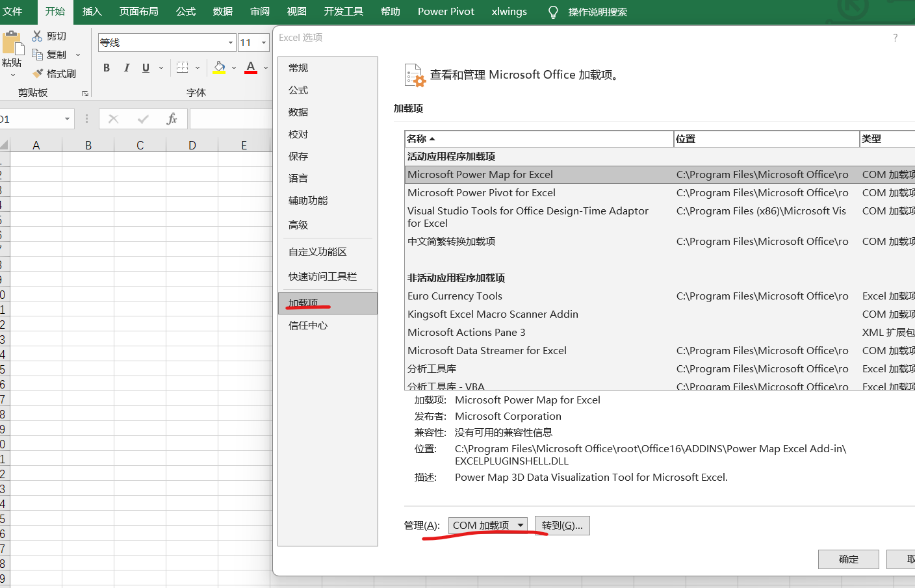915x588 pixels.
Task: Open the Name Box dropdown arrow
Action: tap(67, 119)
